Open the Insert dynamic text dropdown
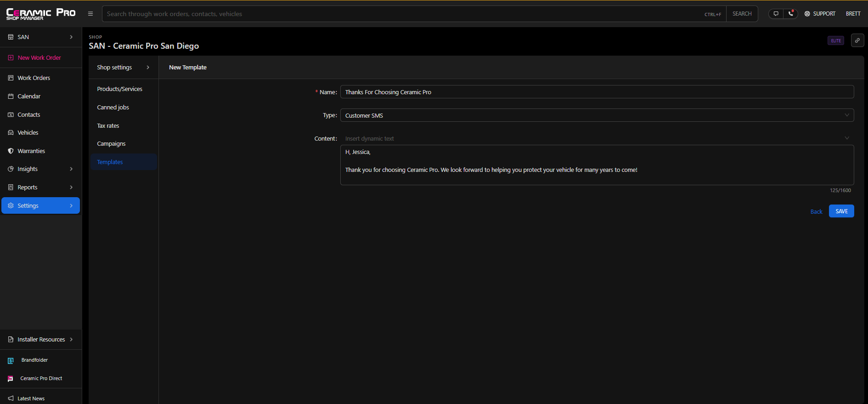 click(597, 138)
